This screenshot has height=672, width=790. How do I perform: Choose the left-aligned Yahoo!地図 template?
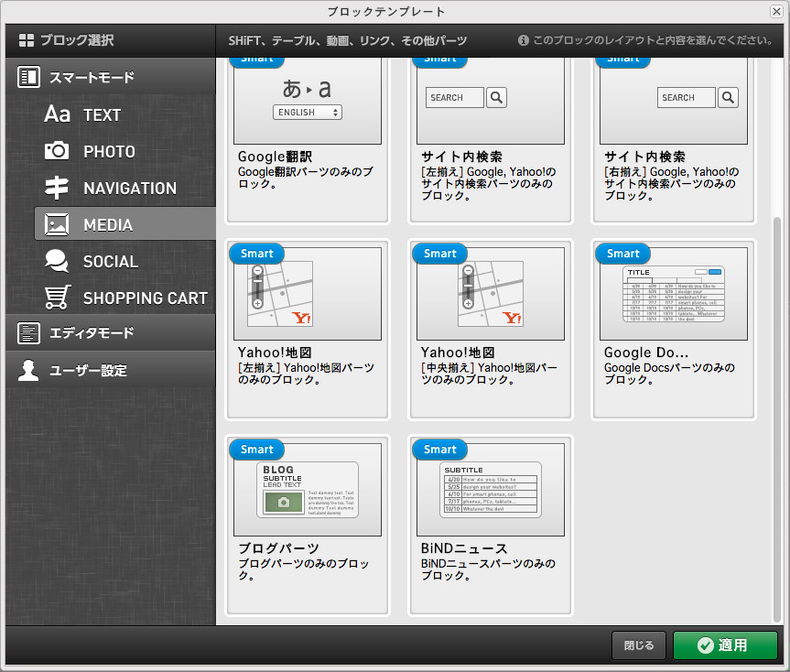[x=308, y=331]
